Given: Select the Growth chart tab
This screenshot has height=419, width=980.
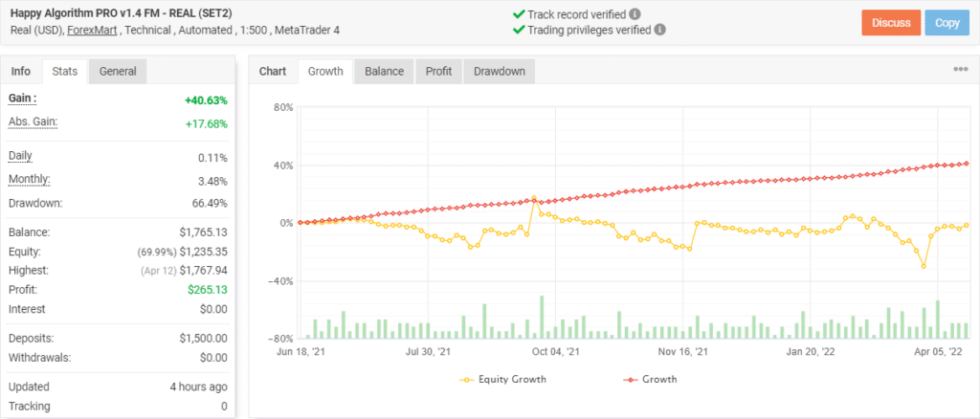Looking at the screenshot, I should pyautogui.click(x=325, y=71).
